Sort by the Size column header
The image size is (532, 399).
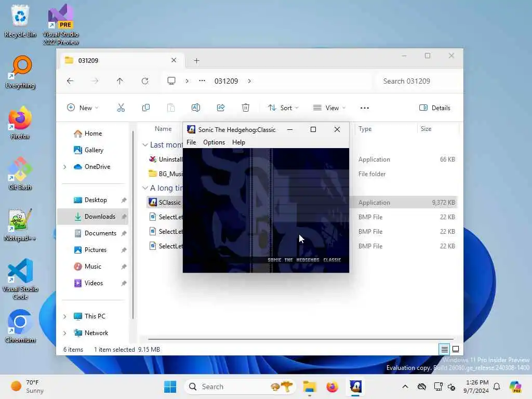[426, 129]
